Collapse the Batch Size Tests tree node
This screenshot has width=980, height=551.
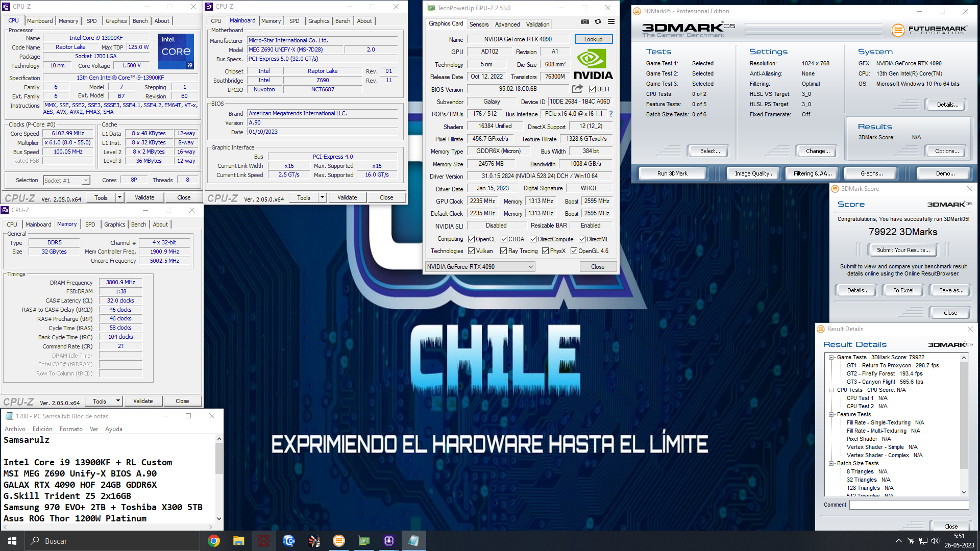[831, 463]
